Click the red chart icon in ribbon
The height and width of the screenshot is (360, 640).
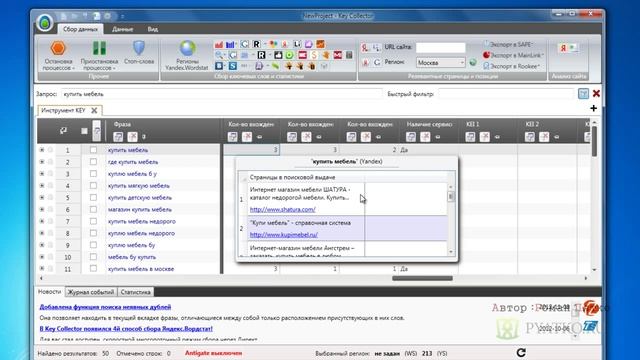[x=219, y=44]
